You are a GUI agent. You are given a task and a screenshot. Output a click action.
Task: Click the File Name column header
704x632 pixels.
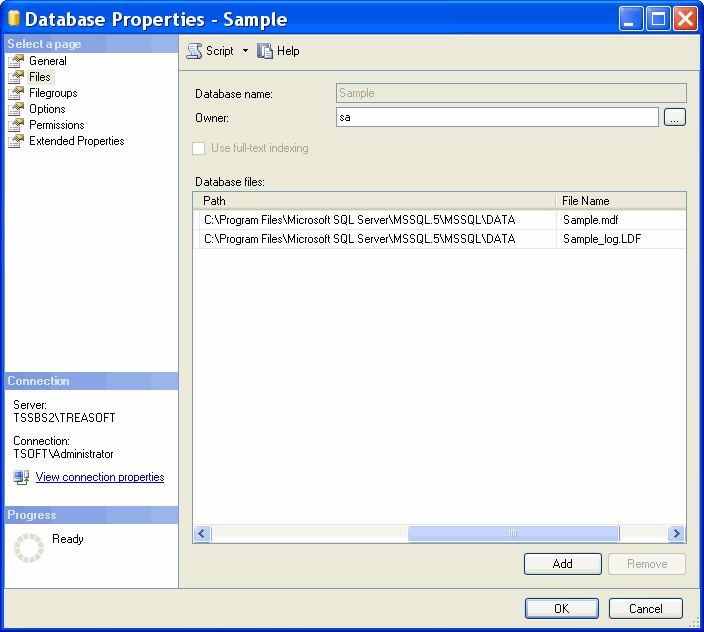tap(620, 201)
